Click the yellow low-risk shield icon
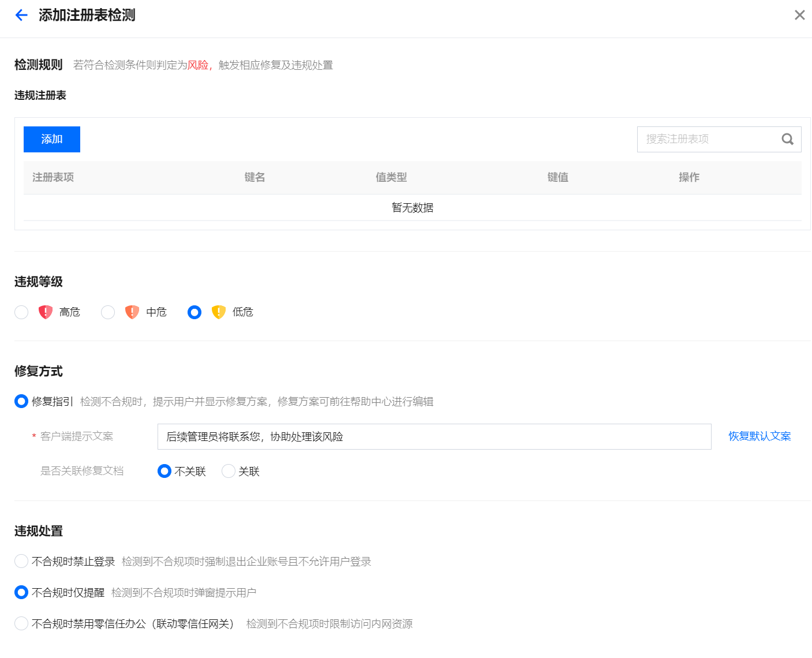 tap(219, 312)
